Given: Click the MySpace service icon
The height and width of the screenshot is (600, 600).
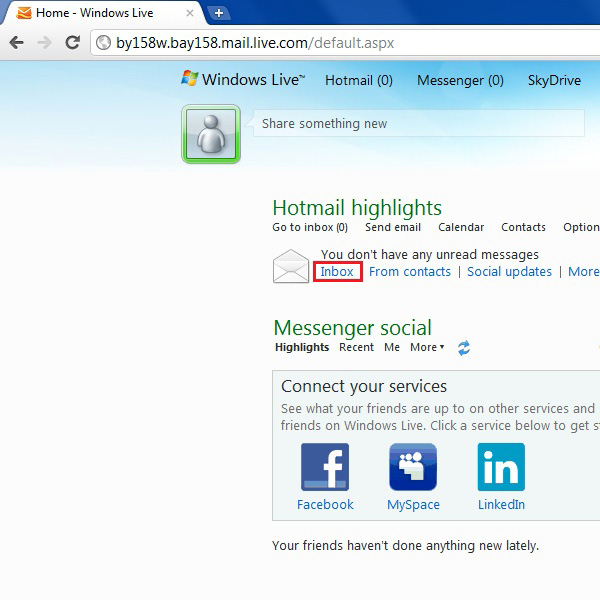Looking at the screenshot, I should 413,467.
